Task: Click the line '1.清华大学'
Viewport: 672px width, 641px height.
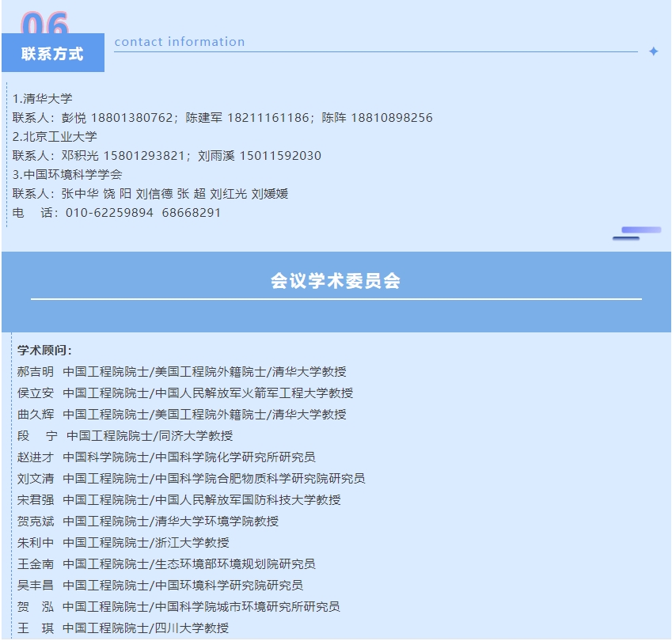Action: click(x=43, y=99)
